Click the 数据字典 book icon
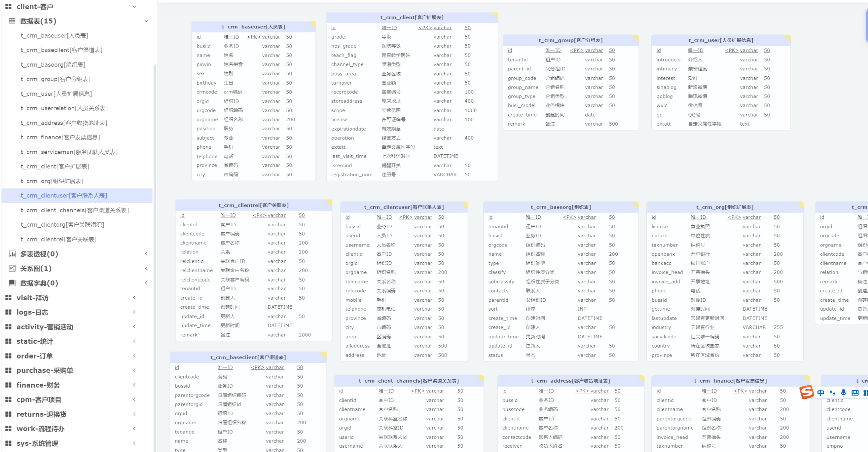The width and height of the screenshot is (868, 452). [12, 283]
